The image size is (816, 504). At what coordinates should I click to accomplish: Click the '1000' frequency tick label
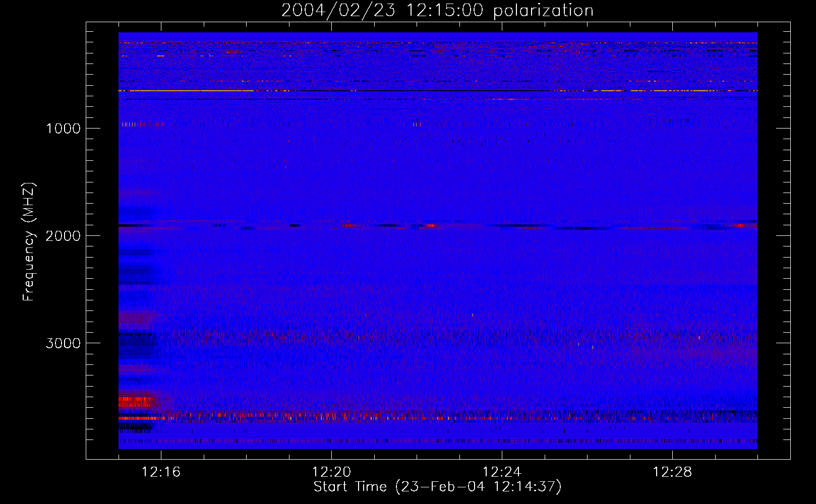[x=63, y=129]
